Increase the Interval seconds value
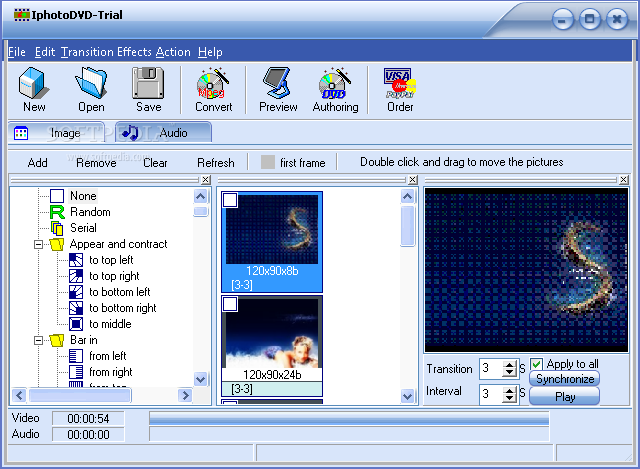The image size is (640, 469). tap(509, 391)
